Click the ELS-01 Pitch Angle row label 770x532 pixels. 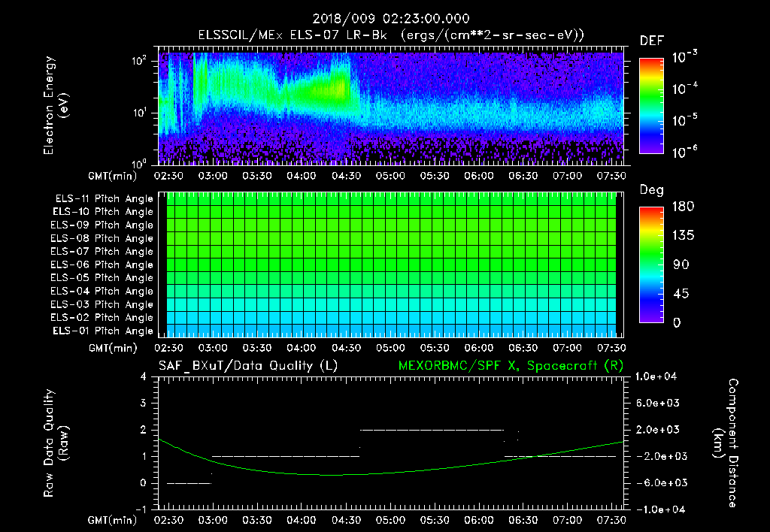[103, 331]
